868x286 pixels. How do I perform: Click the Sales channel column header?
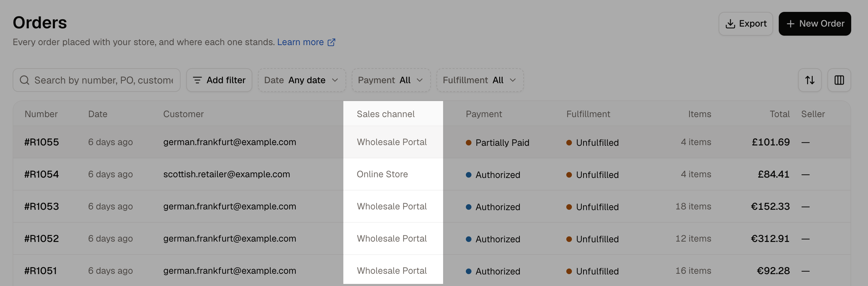pos(386,114)
